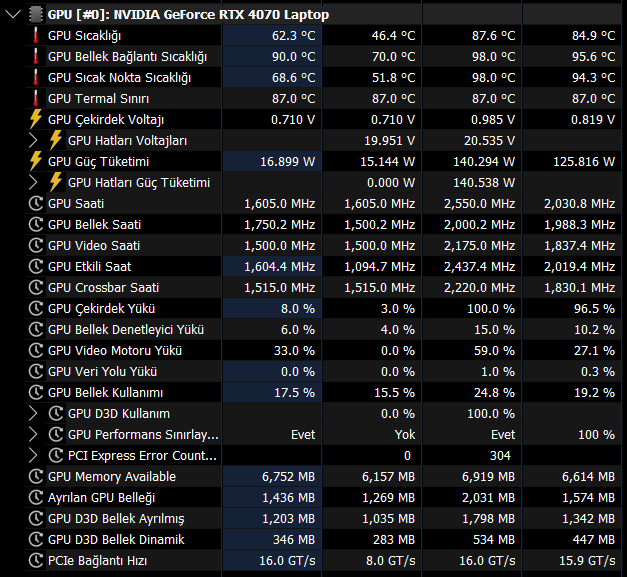Click clock icon beside GPU Bellek Kullanımı
Viewport: 627px width, 577px height.
[36, 392]
